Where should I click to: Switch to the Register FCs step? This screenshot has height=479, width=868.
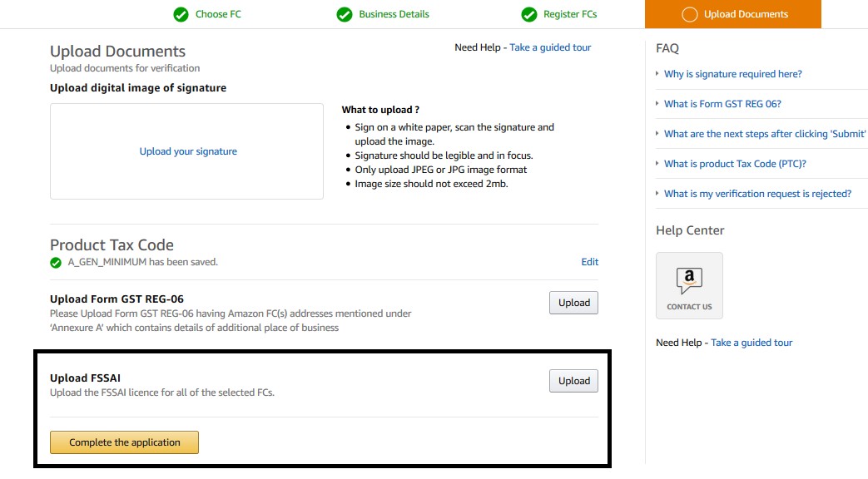(x=570, y=14)
